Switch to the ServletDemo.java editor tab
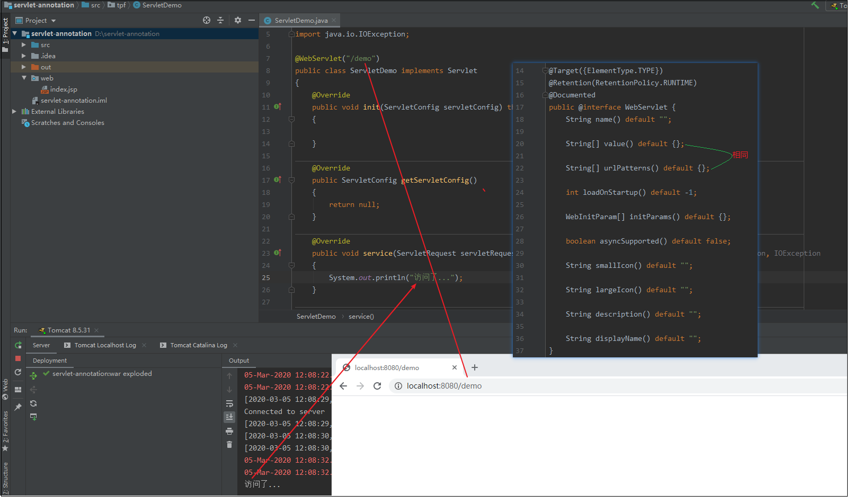Image resolution: width=853 pixels, height=504 pixels. click(x=301, y=21)
